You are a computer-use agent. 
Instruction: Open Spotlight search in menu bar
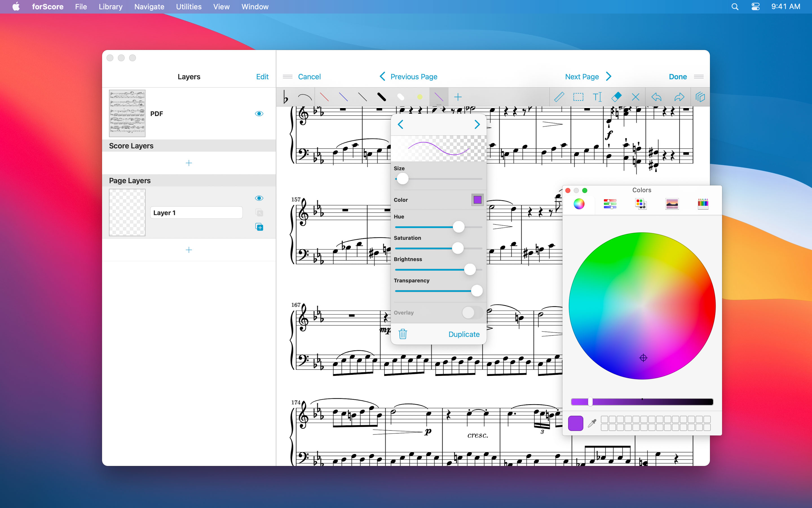(735, 7)
